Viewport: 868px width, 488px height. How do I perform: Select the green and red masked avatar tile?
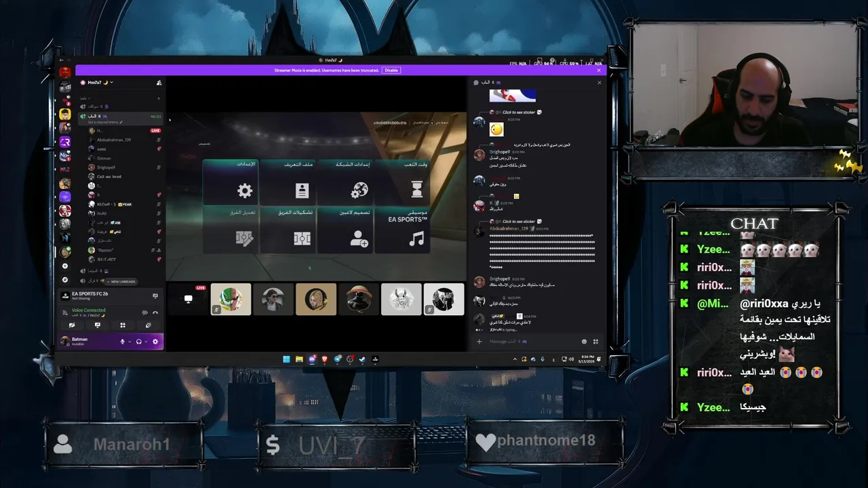pos(231,299)
